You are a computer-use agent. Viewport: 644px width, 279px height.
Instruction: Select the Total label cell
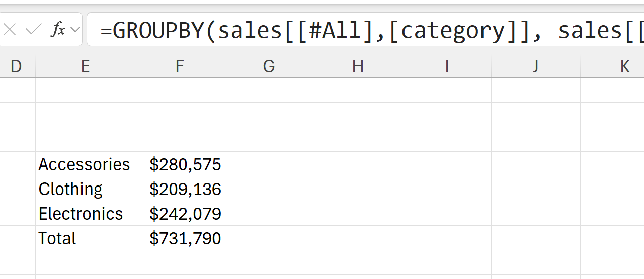coord(85,238)
